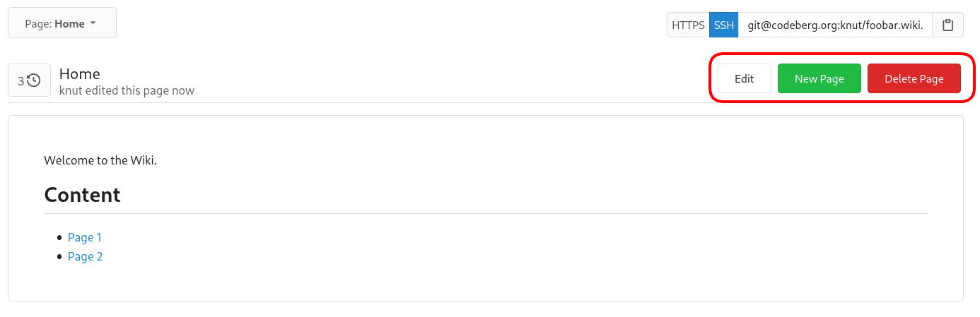
Task: Click the revision count number 3
Action: click(x=21, y=80)
